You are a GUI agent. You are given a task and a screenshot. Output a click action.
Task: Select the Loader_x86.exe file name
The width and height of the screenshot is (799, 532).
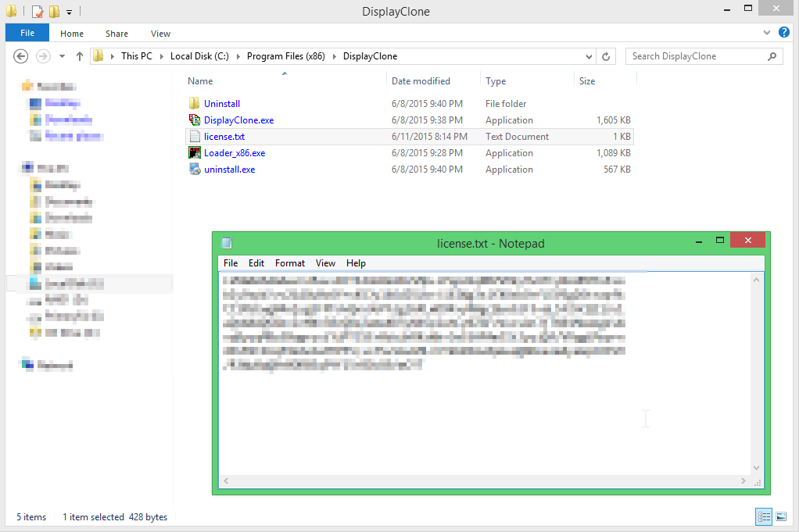click(235, 153)
